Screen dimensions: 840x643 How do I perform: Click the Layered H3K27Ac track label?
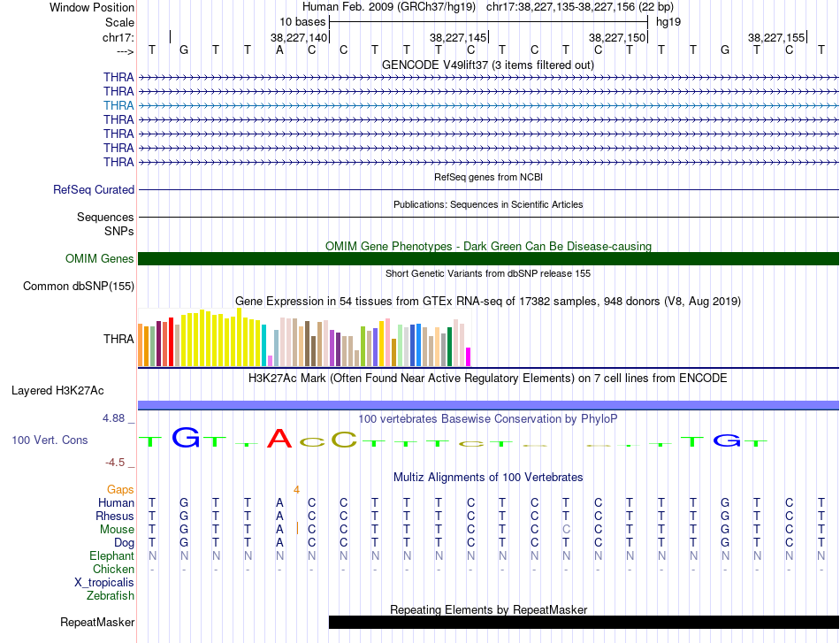tap(57, 391)
